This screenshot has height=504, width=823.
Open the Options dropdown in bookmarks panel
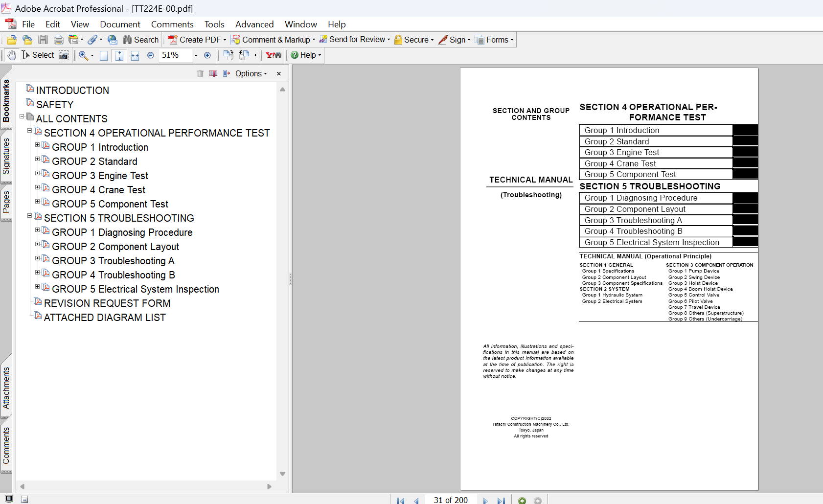(x=251, y=73)
